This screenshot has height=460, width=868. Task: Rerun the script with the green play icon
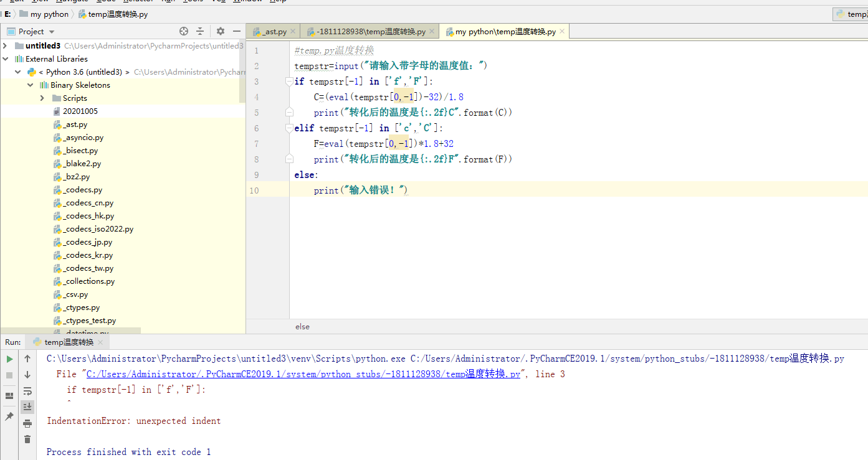click(9, 359)
